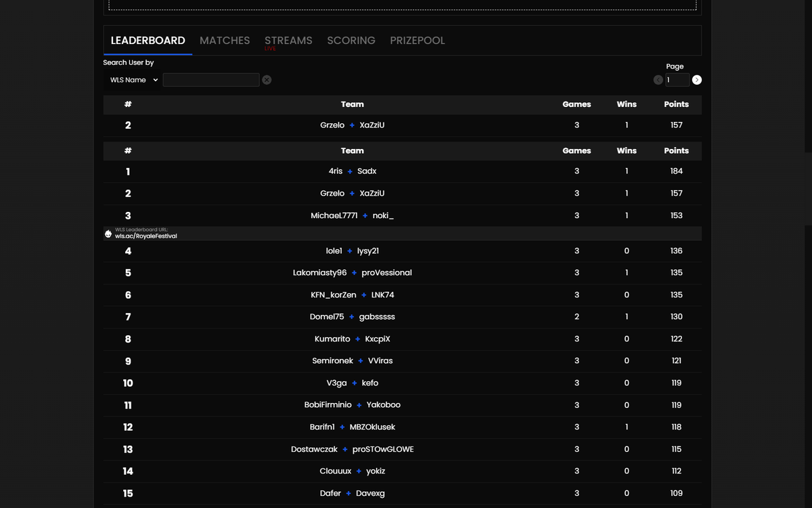Click the 136 points value of rank 4
The image size is (812, 508).
677,251
